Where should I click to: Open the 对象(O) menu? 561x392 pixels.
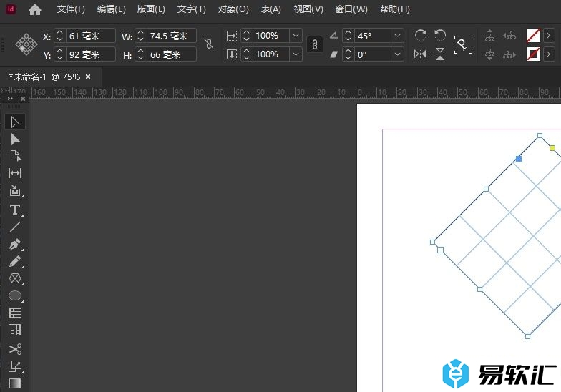point(233,9)
